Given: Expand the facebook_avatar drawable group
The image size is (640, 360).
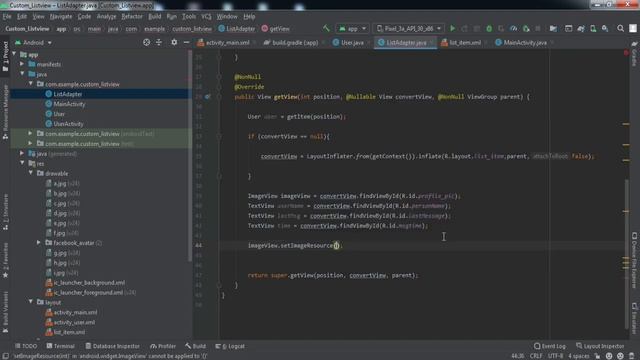Looking at the screenshot, I should 39,242.
